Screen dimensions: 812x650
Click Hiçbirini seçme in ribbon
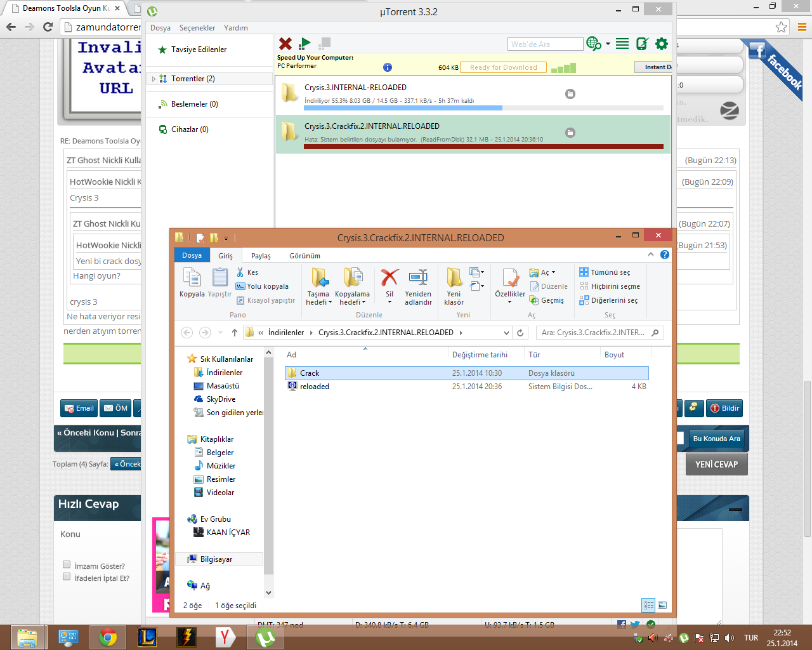(x=610, y=286)
